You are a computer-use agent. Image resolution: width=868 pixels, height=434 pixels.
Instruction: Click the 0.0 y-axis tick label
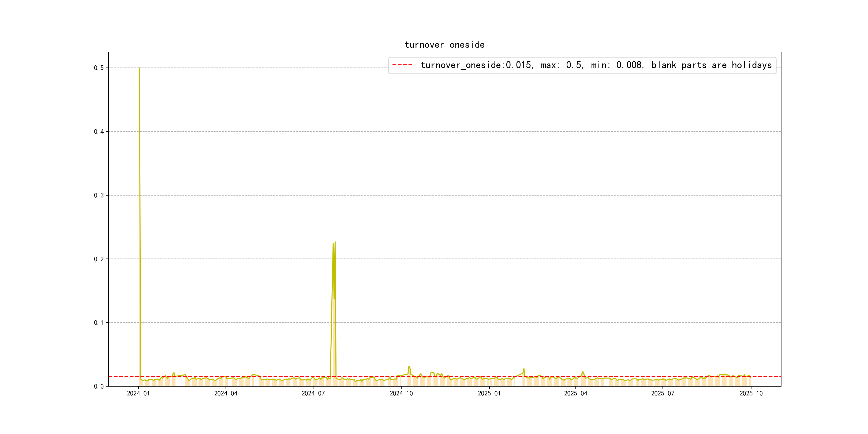(99, 387)
